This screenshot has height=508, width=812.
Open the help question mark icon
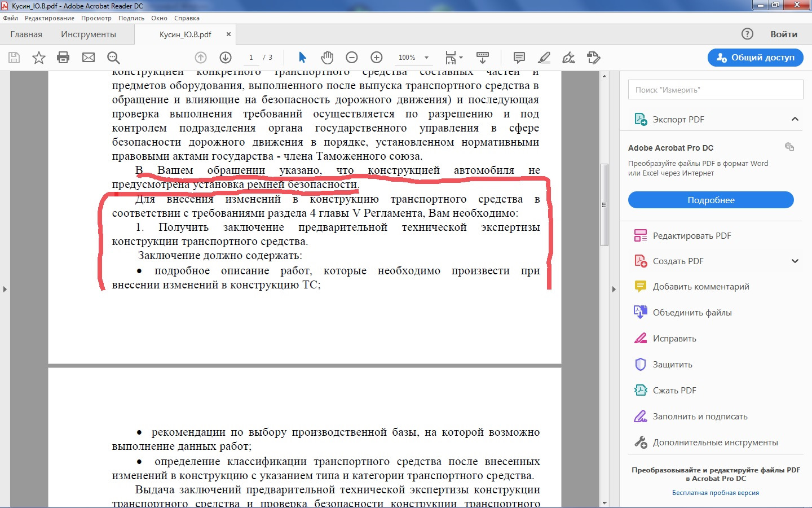point(747,34)
